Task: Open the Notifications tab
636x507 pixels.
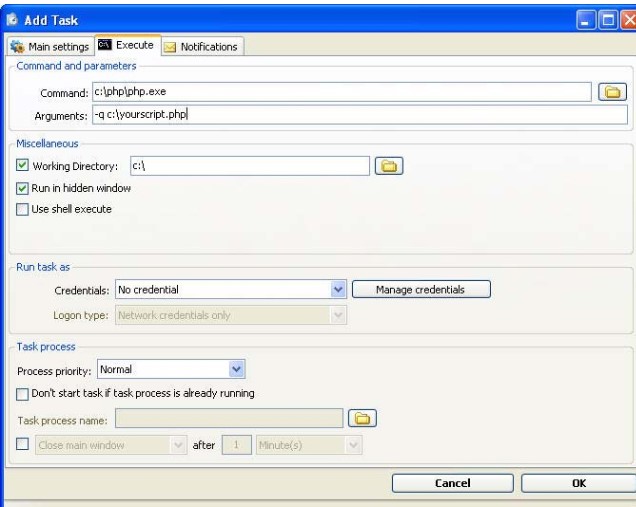Action: (202, 47)
